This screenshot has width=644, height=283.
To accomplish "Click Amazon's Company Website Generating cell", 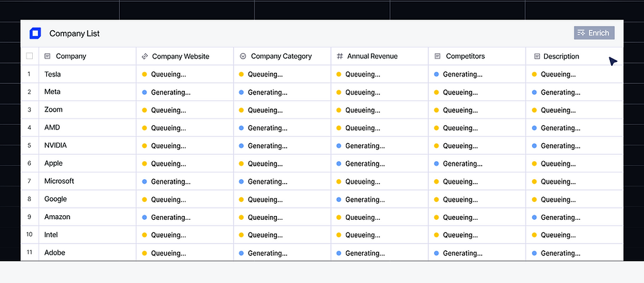I will (185, 217).
